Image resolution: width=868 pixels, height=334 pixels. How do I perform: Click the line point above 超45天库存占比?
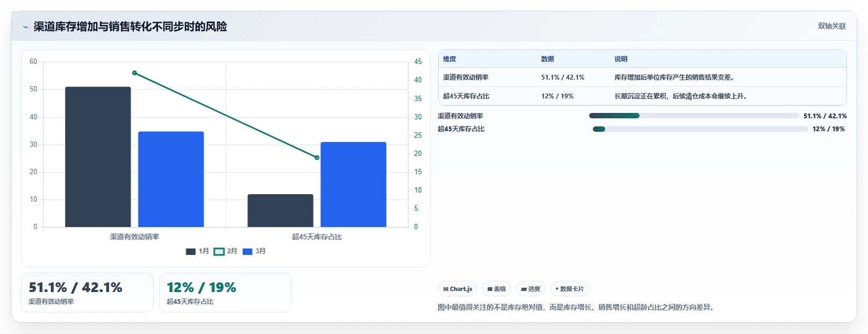click(x=317, y=158)
